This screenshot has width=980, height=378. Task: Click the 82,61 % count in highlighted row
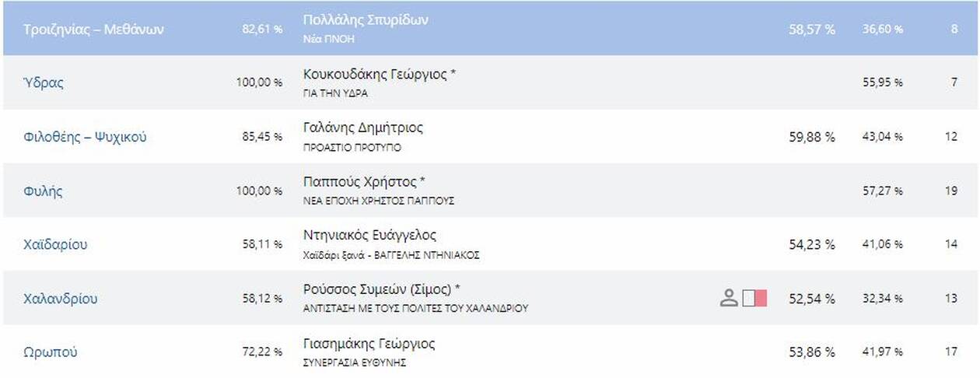click(261, 30)
